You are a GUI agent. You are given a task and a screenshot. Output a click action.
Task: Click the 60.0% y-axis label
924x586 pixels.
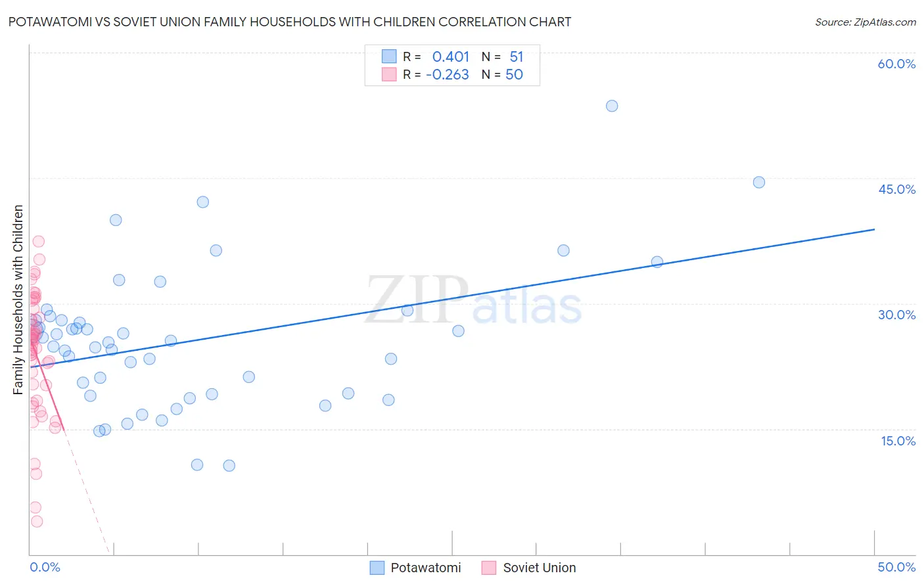(896, 64)
